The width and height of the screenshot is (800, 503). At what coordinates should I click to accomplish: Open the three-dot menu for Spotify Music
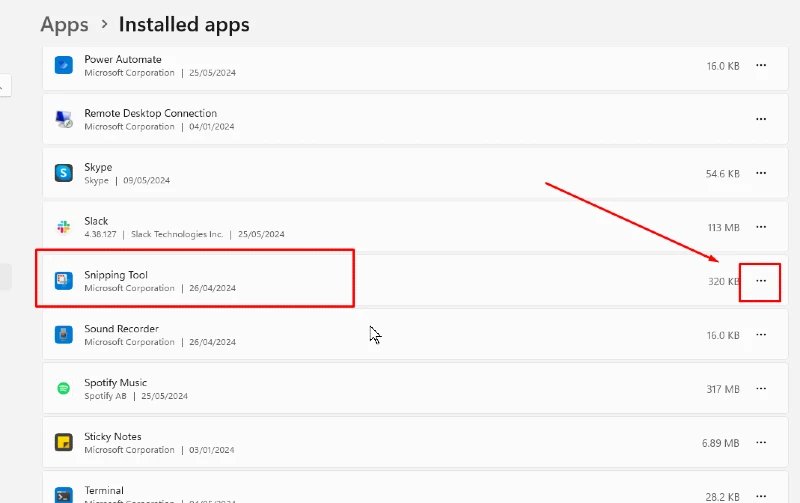coord(761,389)
